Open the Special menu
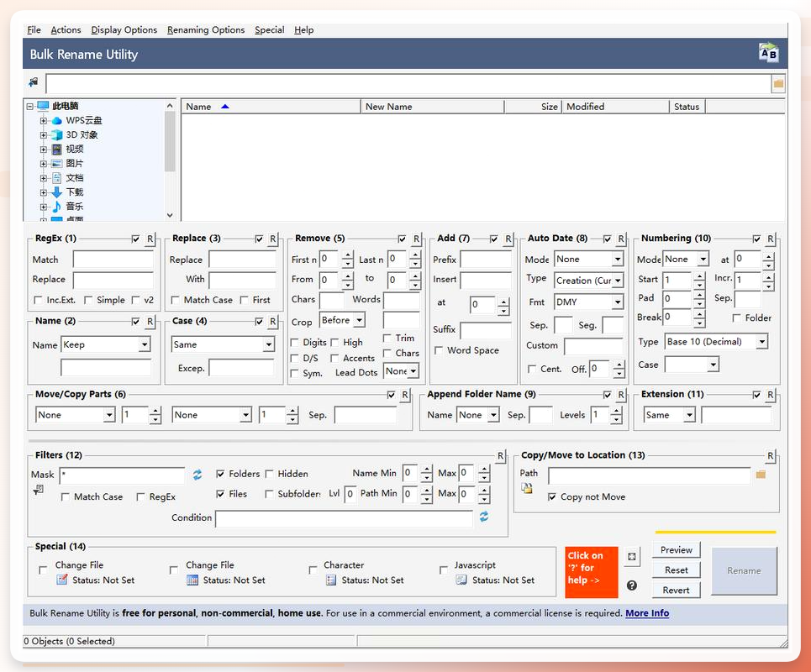The height and width of the screenshot is (672, 811). [270, 30]
